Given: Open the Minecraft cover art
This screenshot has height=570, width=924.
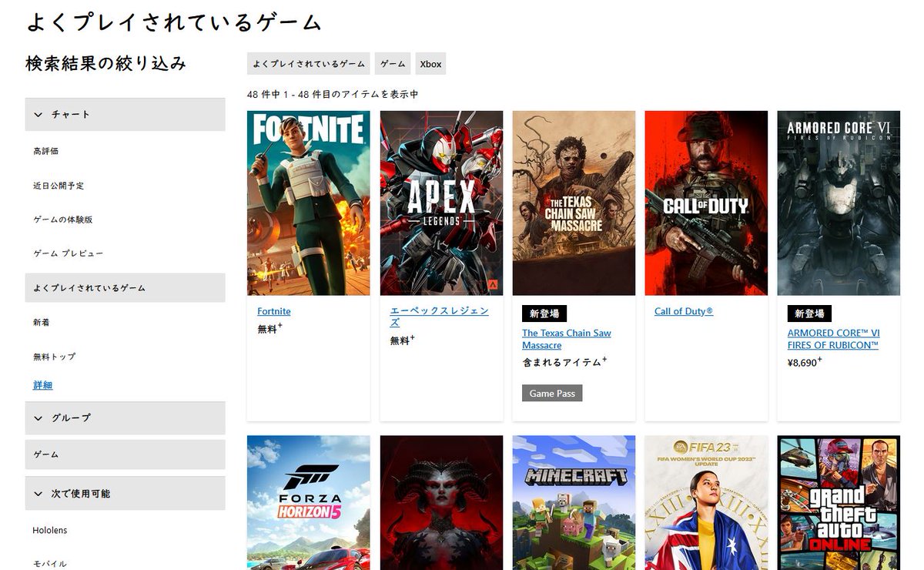Looking at the screenshot, I should pyautogui.click(x=574, y=503).
